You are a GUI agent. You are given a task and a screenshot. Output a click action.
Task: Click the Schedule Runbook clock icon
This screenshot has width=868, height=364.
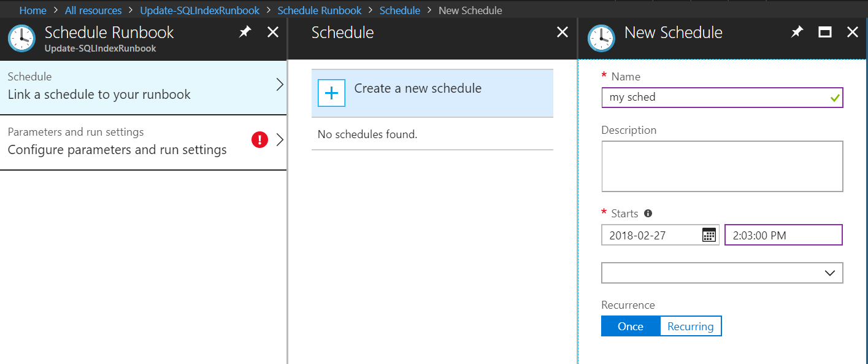[x=22, y=38]
